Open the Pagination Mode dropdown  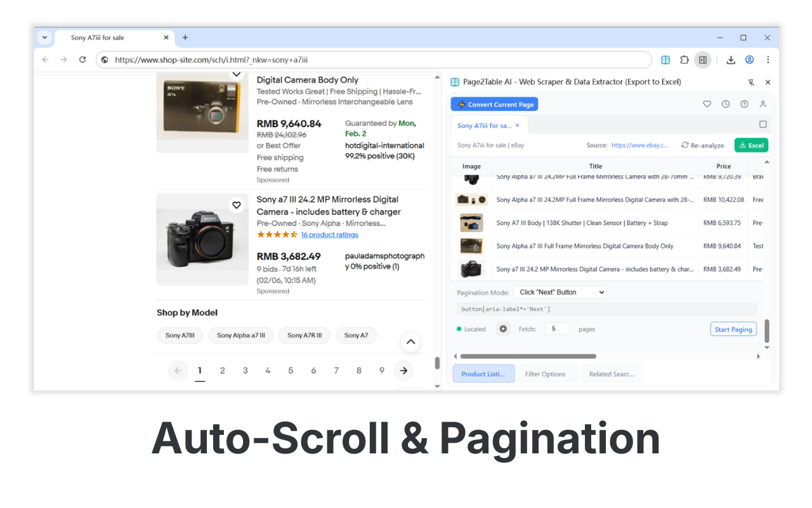tap(560, 292)
